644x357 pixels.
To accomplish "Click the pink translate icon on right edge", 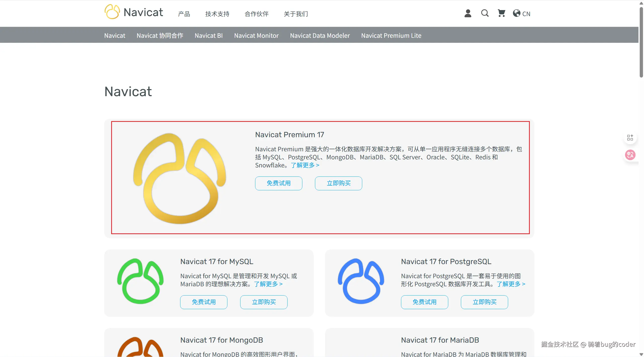I will tap(630, 155).
